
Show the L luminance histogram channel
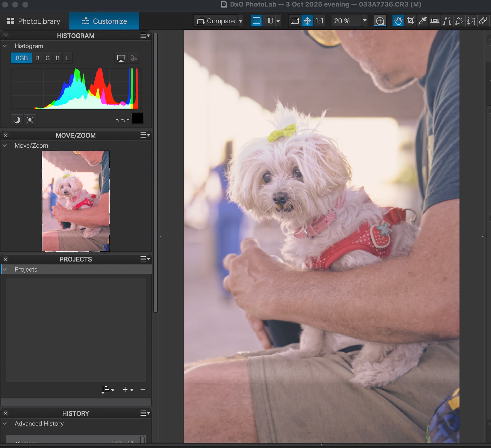(68, 58)
